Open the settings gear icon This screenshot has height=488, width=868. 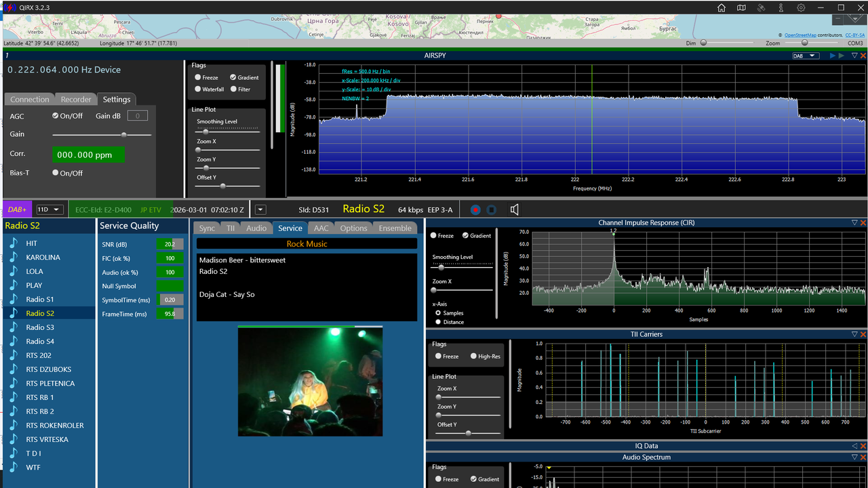pos(801,7)
